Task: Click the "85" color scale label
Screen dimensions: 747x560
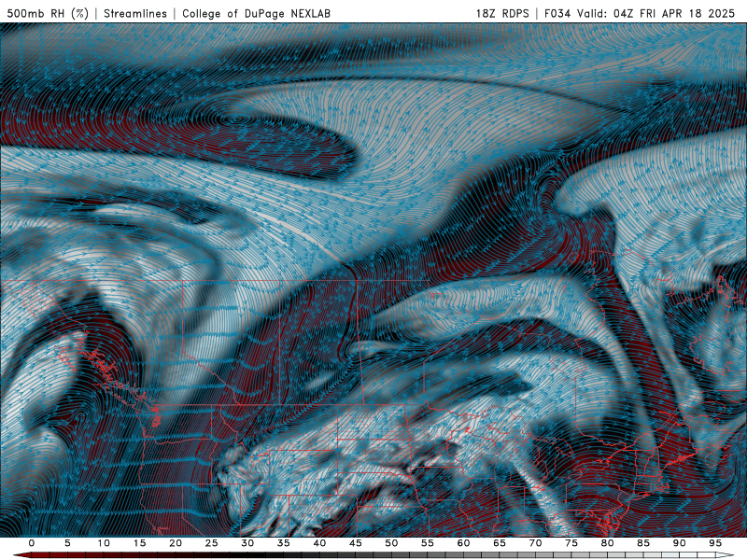Action: (643, 543)
